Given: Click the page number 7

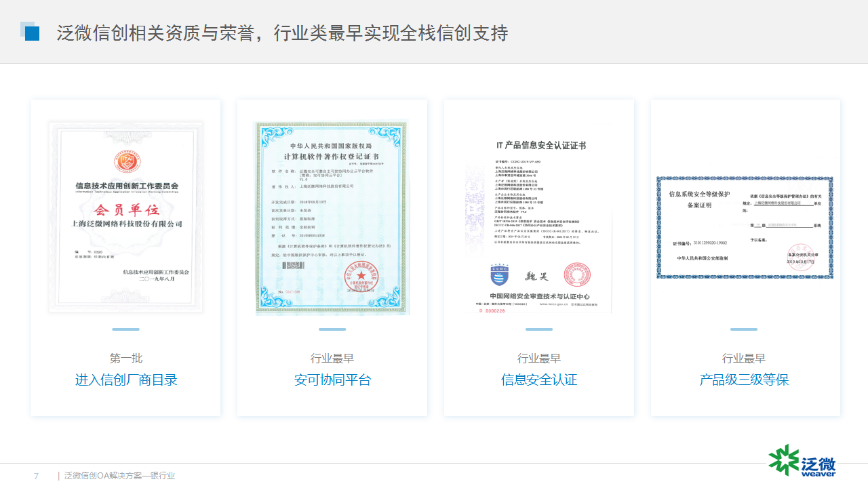Looking at the screenshot, I should pos(37,476).
